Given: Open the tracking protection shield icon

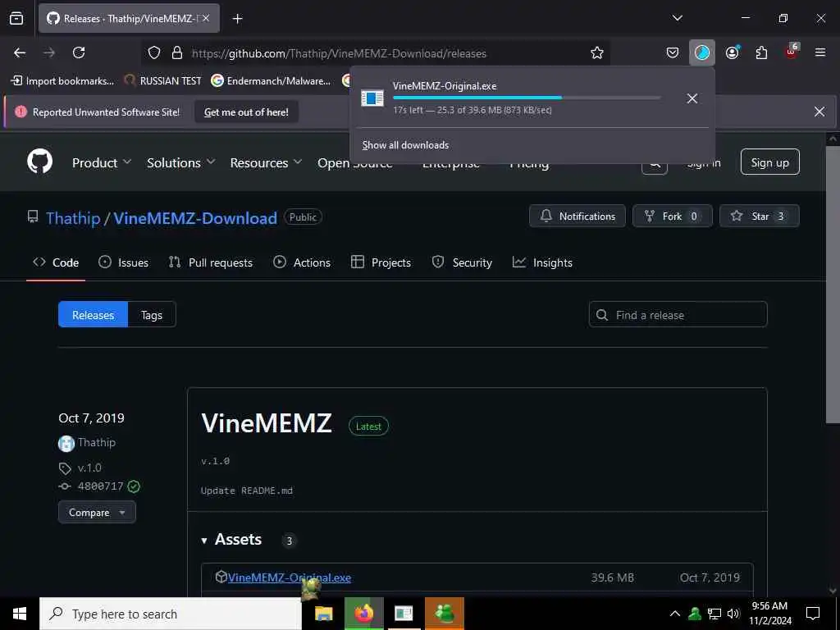Looking at the screenshot, I should pos(154,52).
